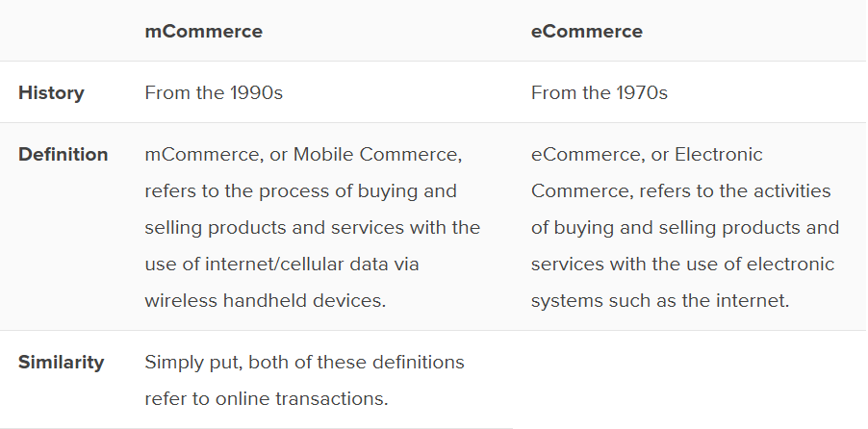The height and width of the screenshot is (429, 868).
Task: Click the line "Simply put, both of these definitions"
Action: pyautogui.click(x=304, y=363)
